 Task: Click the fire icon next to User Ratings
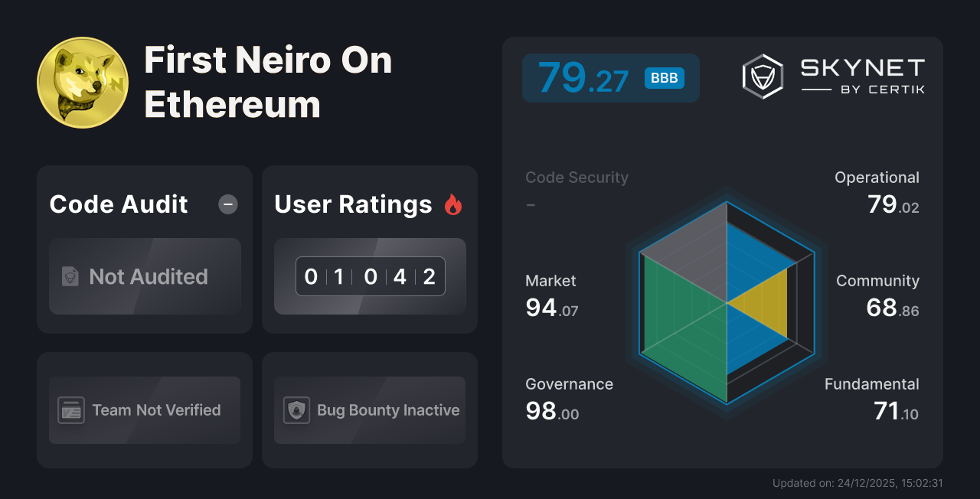[453, 204]
